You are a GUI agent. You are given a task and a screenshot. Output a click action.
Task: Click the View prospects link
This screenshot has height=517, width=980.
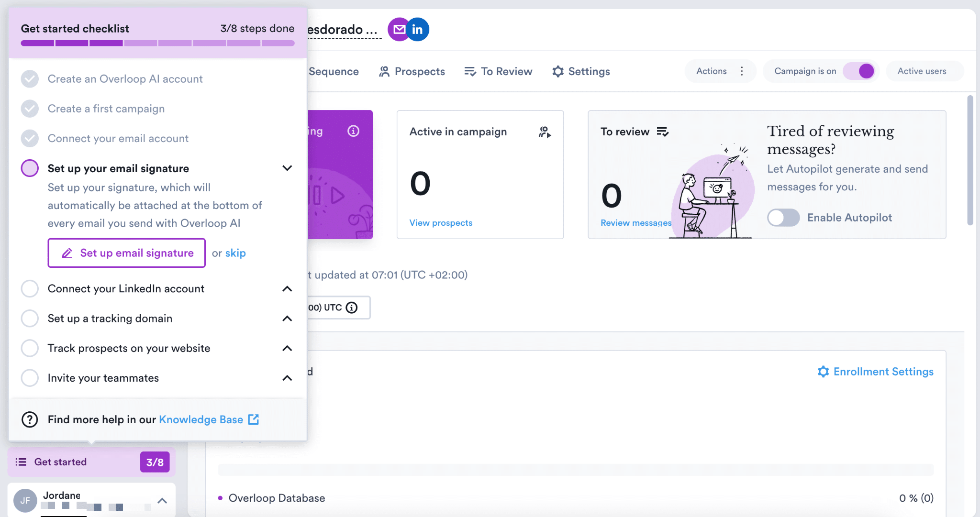441,223
